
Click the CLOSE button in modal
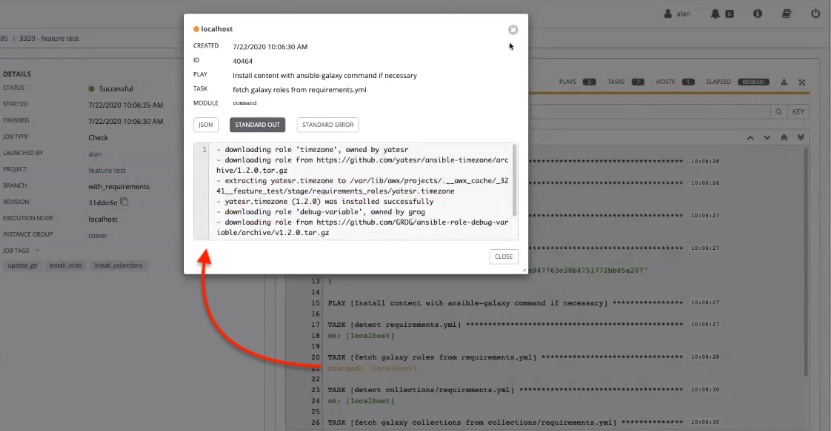point(503,257)
